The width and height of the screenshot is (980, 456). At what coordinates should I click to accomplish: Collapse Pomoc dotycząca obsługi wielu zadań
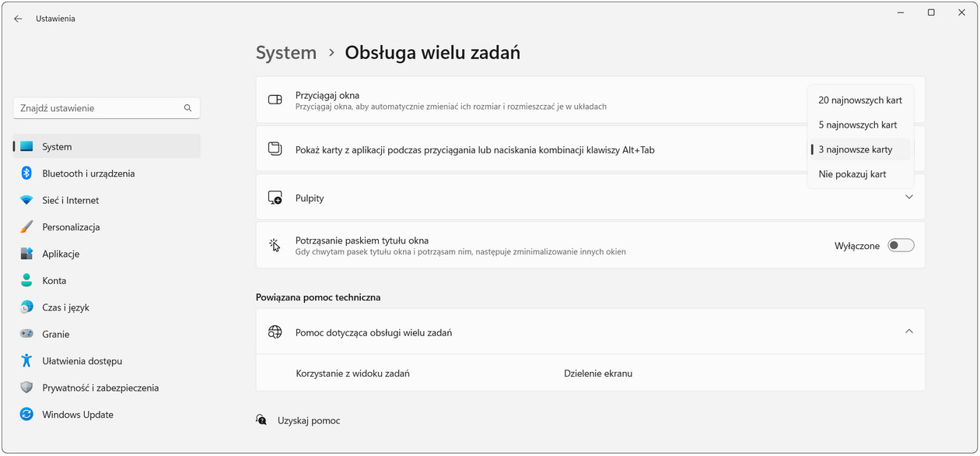point(908,331)
